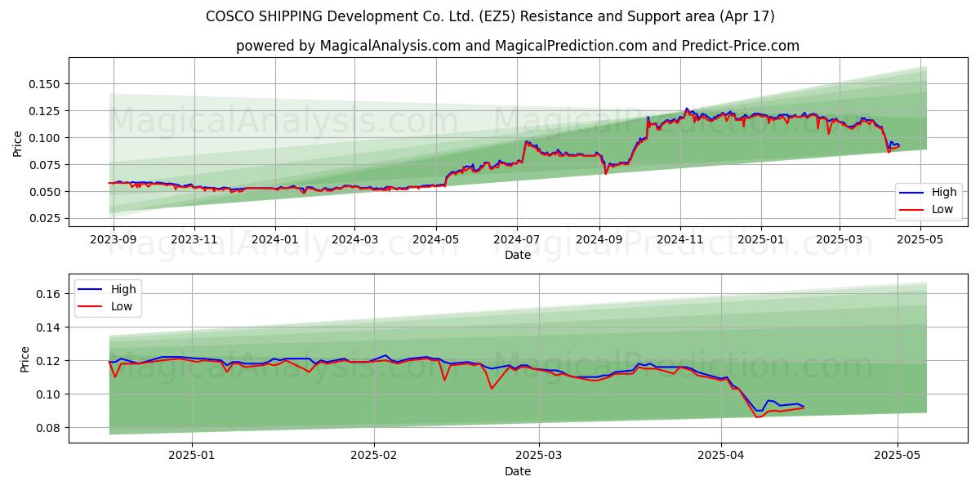This screenshot has width=980, height=490.
Task: Click the '2024-01' tick label
Action: 275,239
